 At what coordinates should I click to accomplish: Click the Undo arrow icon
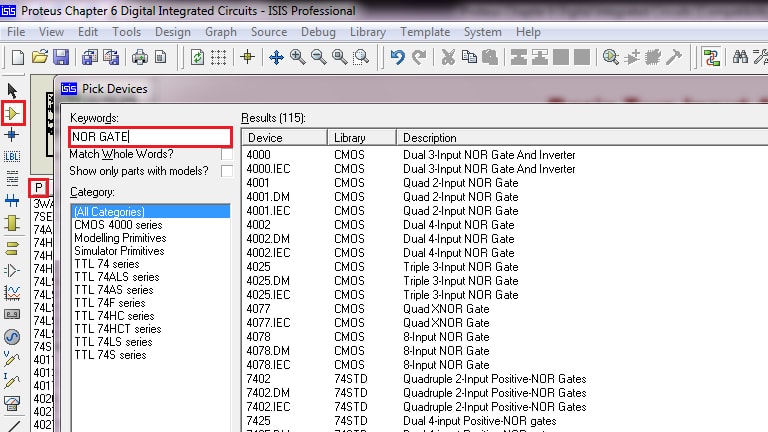coord(397,57)
